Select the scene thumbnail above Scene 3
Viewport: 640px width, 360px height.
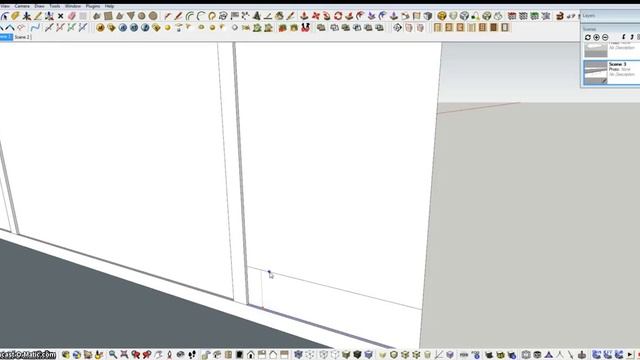[x=596, y=50]
